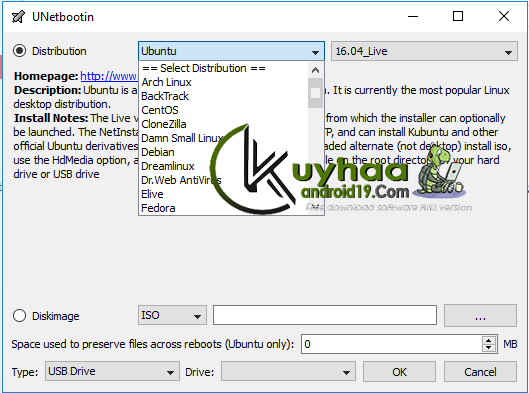Maximize the UNetbootin window
The height and width of the screenshot is (393, 529).
pos(458,16)
